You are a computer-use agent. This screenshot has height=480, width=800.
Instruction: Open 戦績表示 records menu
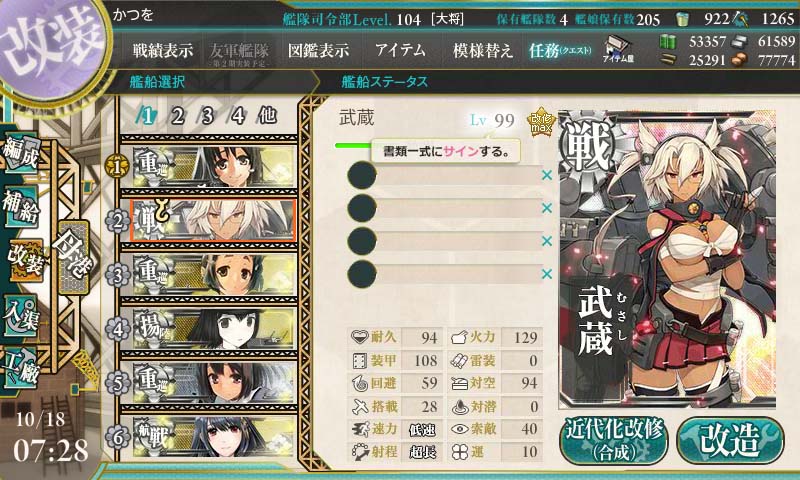click(x=163, y=50)
